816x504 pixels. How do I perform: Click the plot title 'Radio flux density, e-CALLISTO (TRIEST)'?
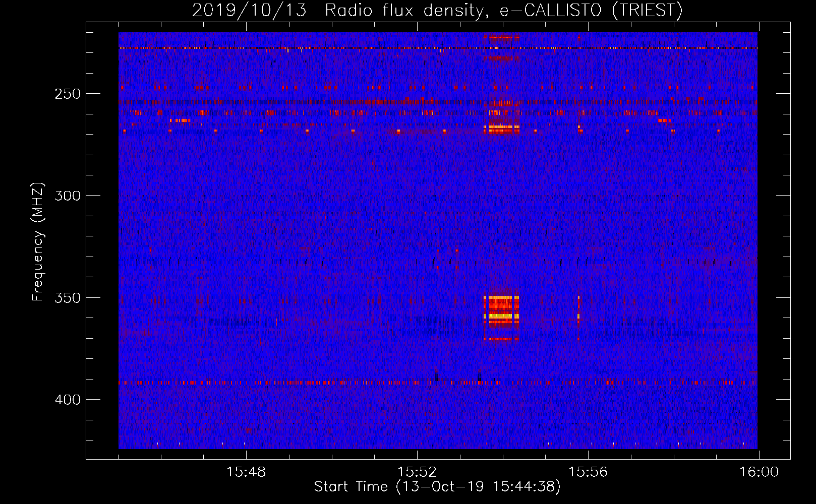click(503, 10)
